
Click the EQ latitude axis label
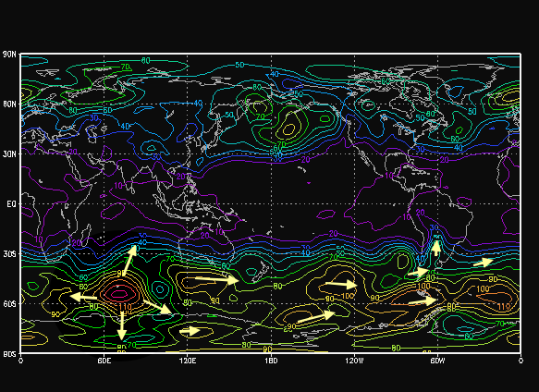point(11,204)
